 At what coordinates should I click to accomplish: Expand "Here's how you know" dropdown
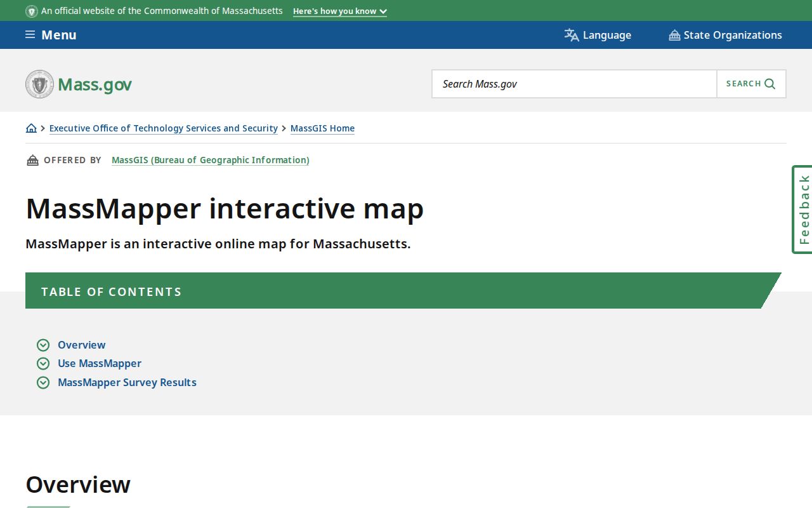click(x=340, y=11)
